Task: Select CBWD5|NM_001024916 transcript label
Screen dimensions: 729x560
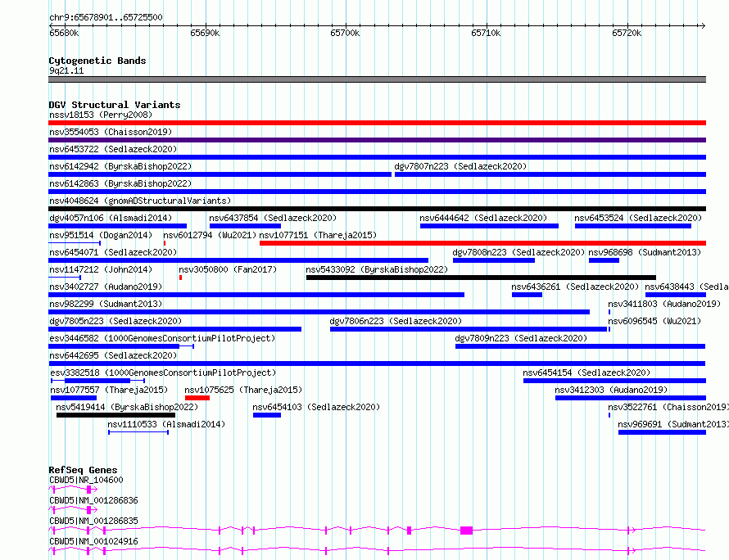Action: click(93, 541)
